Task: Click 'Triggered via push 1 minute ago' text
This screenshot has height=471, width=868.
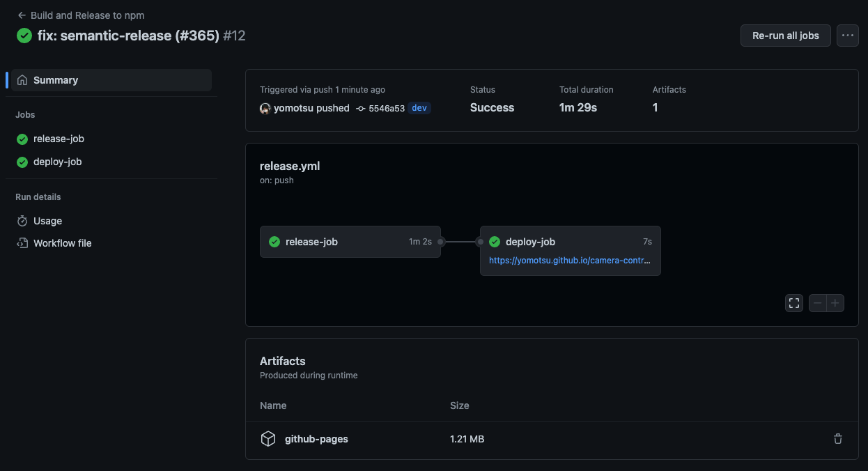Action: (323, 90)
